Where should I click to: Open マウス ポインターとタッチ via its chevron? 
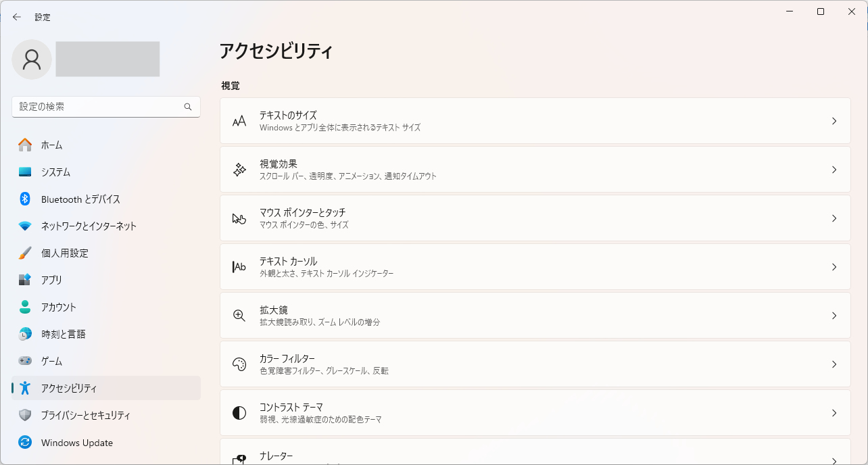click(835, 218)
